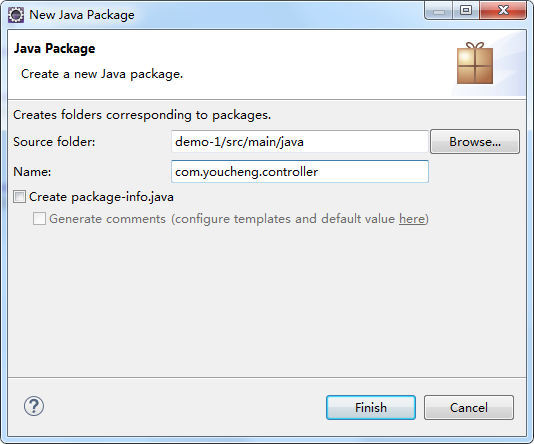Open help via the question mark icon
This screenshot has width=534, height=444.
coord(34,406)
